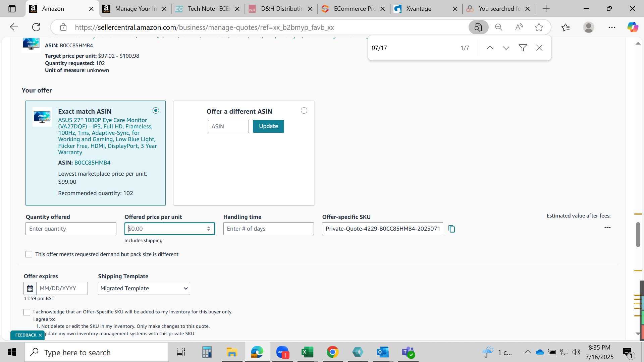This screenshot has width=644, height=362.
Task: Open the notification center icon
Action: pyautogui.click(x=628, y=352)
